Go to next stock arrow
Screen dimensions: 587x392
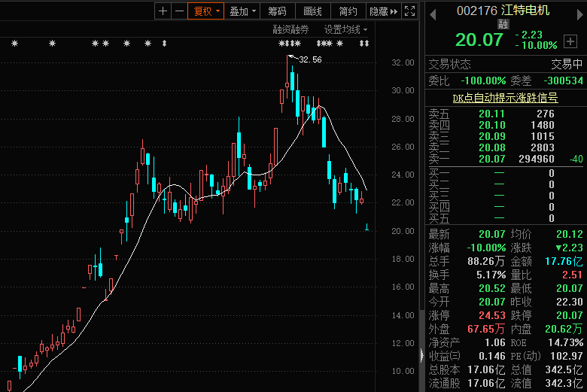tap(580, 15)
